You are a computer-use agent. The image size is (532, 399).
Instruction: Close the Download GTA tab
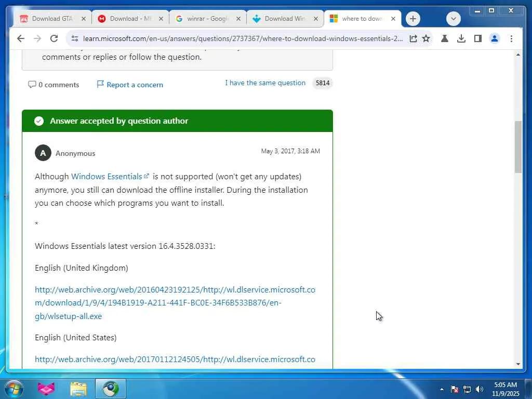point(84,19)
